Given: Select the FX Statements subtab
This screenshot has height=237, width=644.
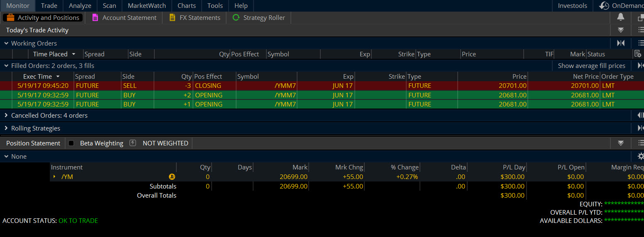Looking at the screenshot, I should tap(195, 17).
